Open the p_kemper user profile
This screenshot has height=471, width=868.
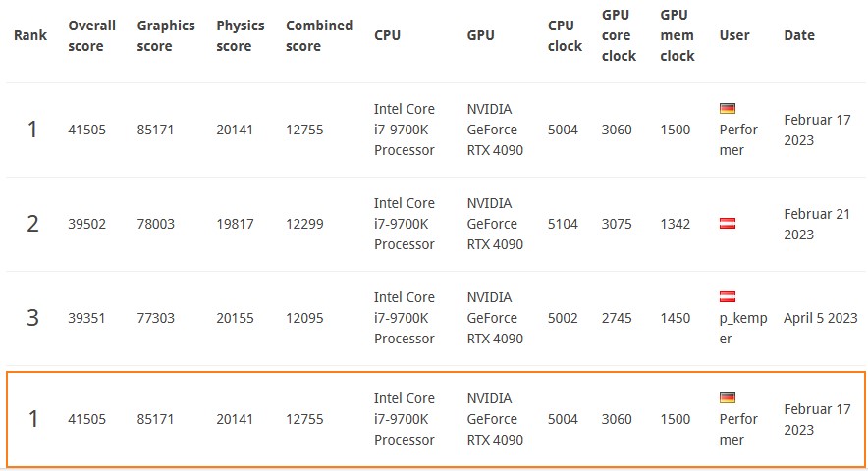(x=743, y=328)
